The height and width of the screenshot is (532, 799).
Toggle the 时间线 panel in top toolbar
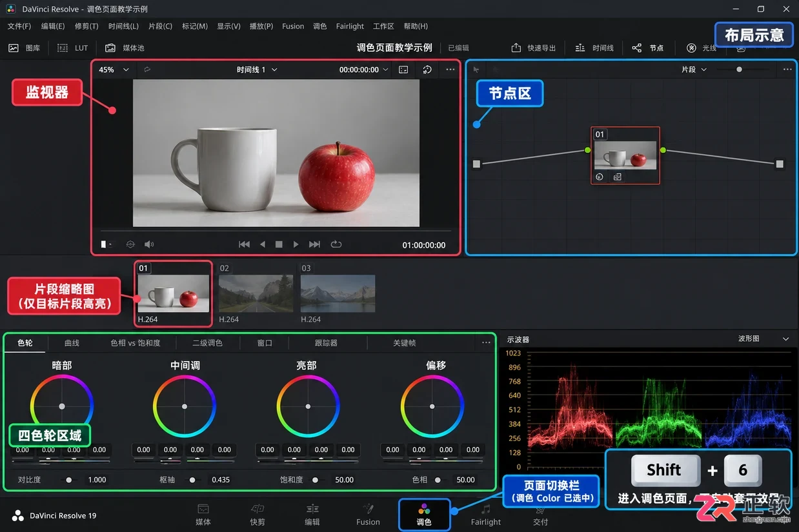click(594, 48)
